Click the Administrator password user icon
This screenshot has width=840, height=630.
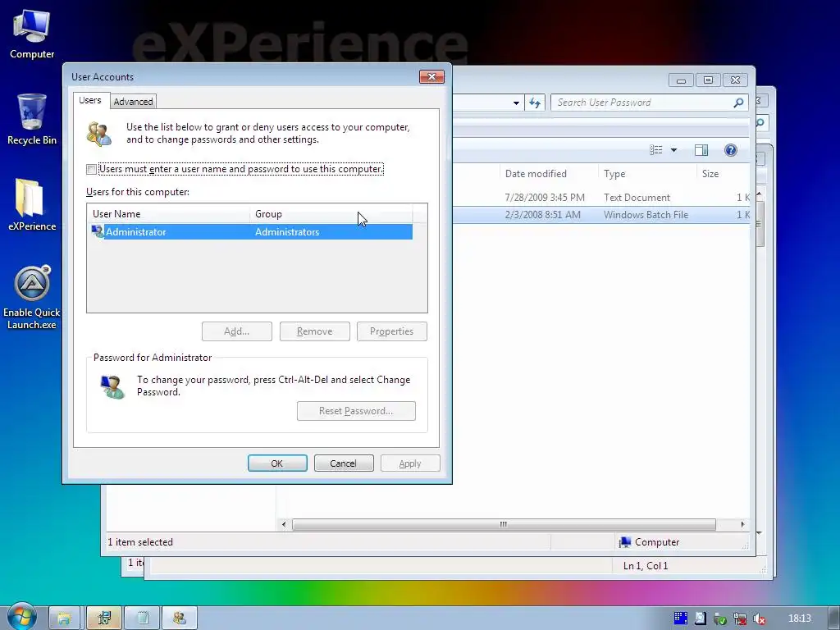tap(112, 386)
